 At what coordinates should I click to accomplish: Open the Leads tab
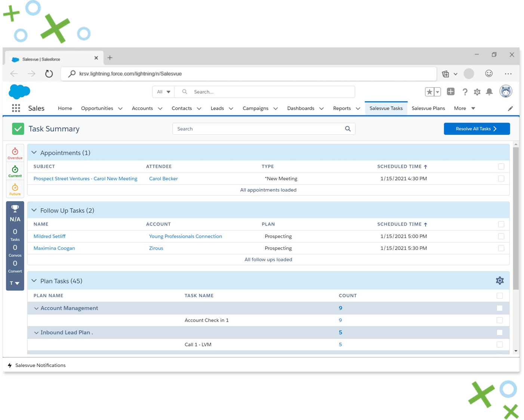(217, 108)
